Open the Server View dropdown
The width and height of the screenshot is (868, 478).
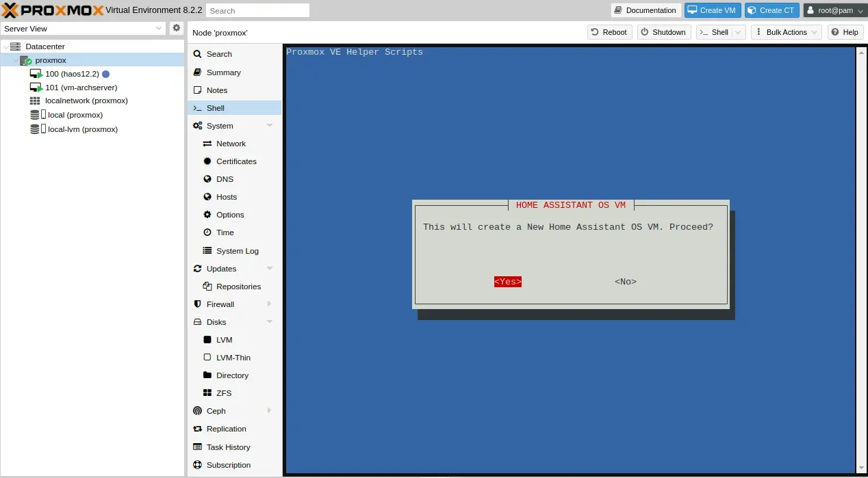click(x=84, y=29)
